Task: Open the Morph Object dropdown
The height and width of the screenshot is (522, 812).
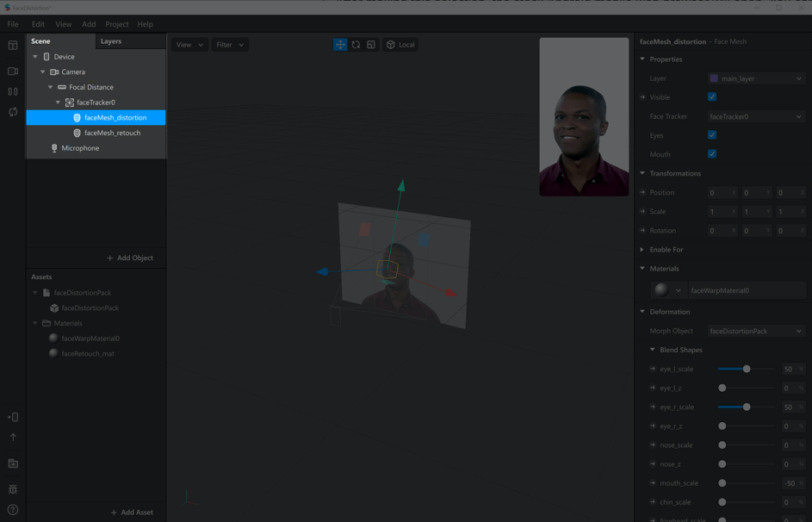Action: 757,331
